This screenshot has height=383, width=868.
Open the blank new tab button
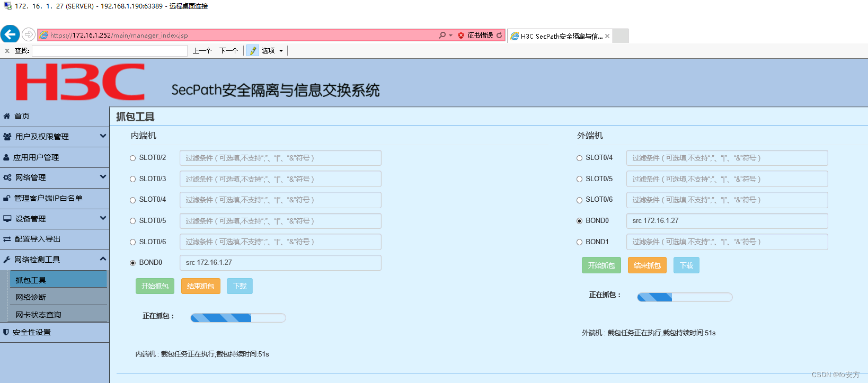621,36
